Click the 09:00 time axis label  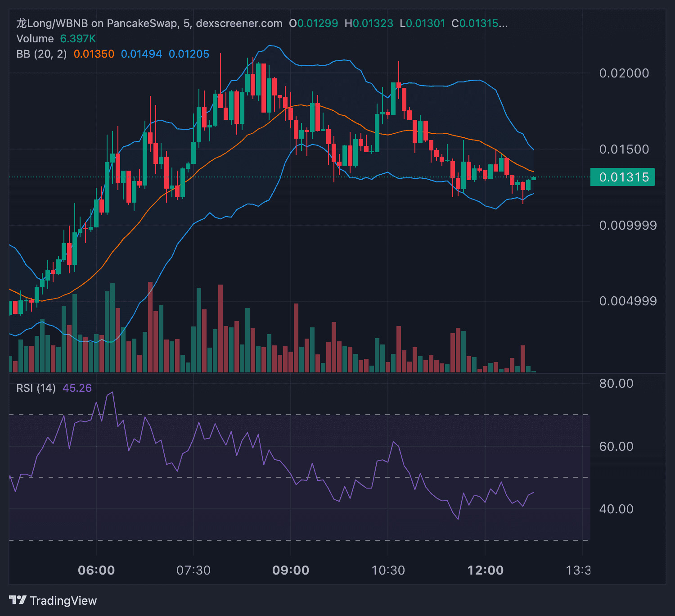(291, 571)
